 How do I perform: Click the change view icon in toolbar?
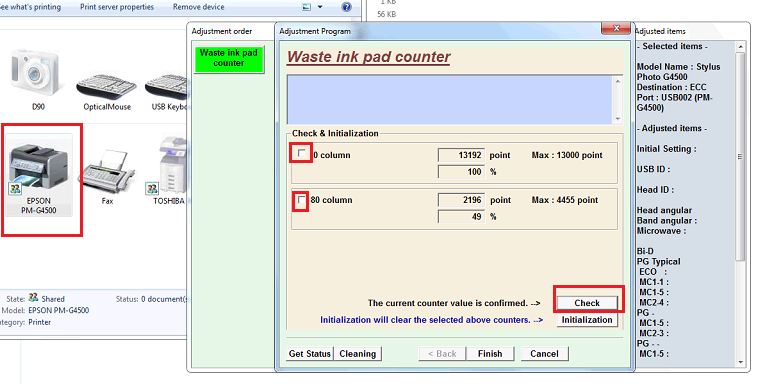click(x=307, y=7)
